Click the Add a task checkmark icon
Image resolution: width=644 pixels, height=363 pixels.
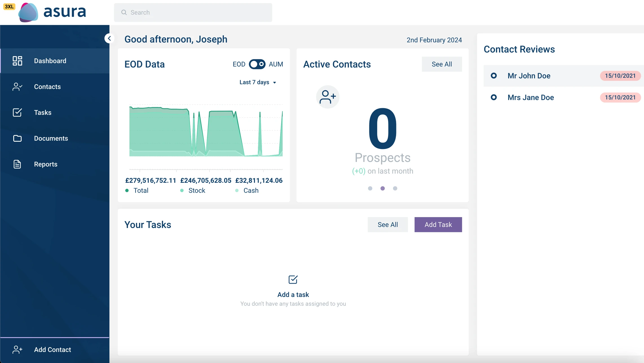[x=293, y=279]
